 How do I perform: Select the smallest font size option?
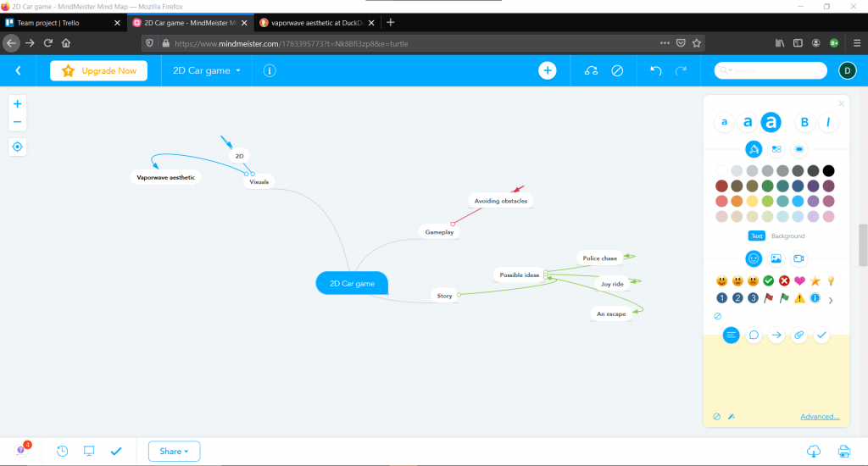click(x=724, y=123)
